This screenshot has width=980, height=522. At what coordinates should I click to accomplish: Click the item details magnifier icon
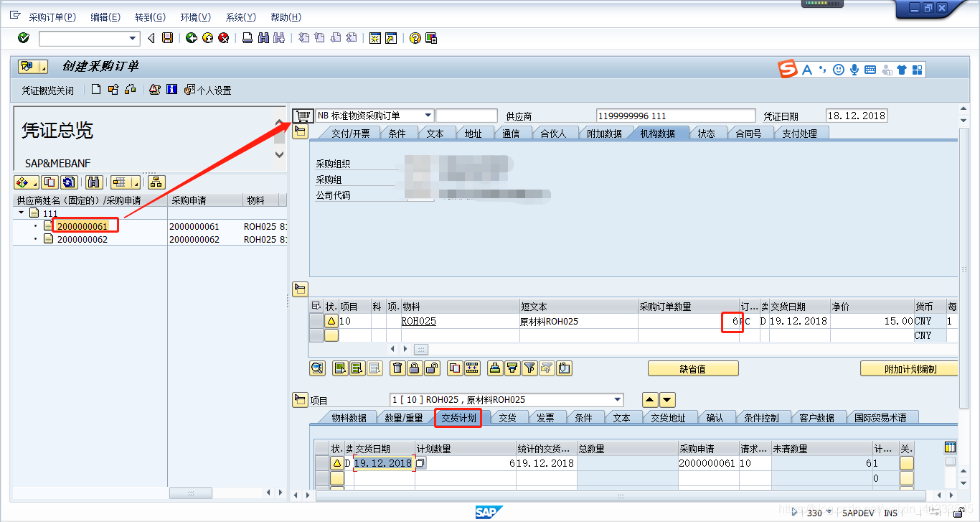pos(317,368)
